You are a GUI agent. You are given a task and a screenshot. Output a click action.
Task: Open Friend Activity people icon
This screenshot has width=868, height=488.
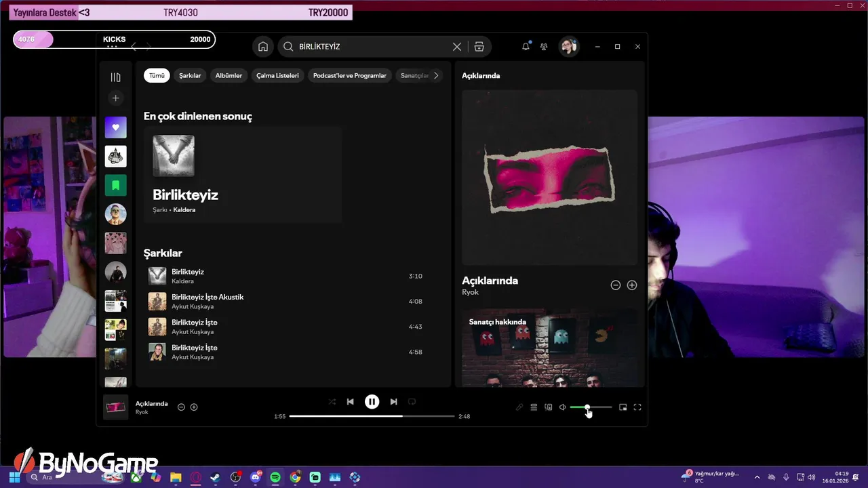point(544,47)
